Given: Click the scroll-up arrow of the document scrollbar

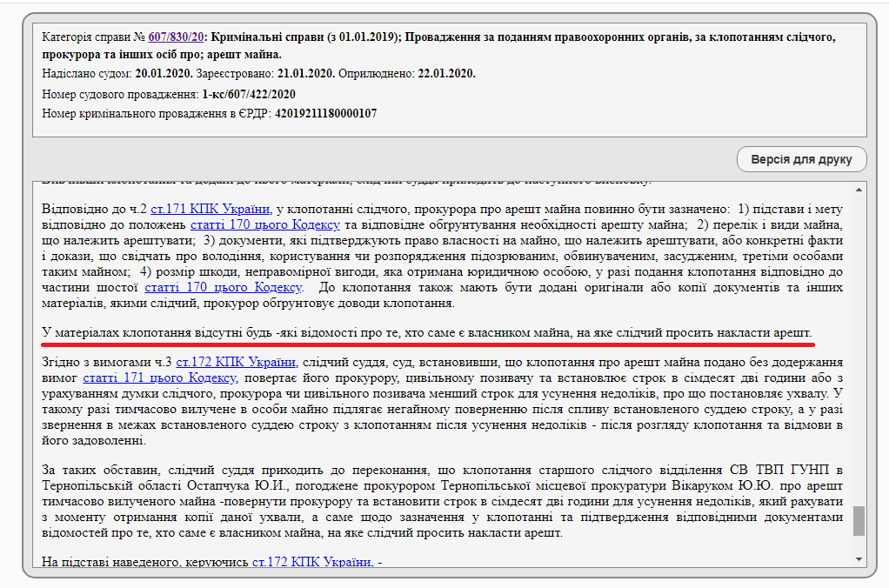Looking at the screenshot, I should [859, 190].
